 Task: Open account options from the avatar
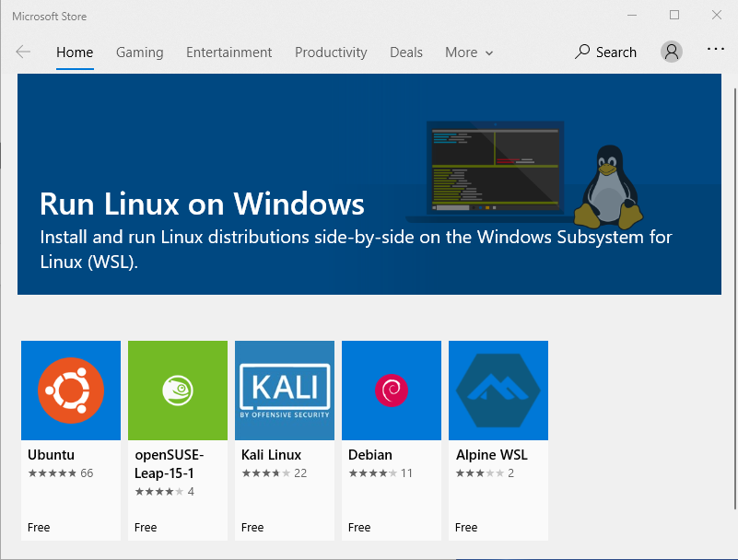point(671,51)
